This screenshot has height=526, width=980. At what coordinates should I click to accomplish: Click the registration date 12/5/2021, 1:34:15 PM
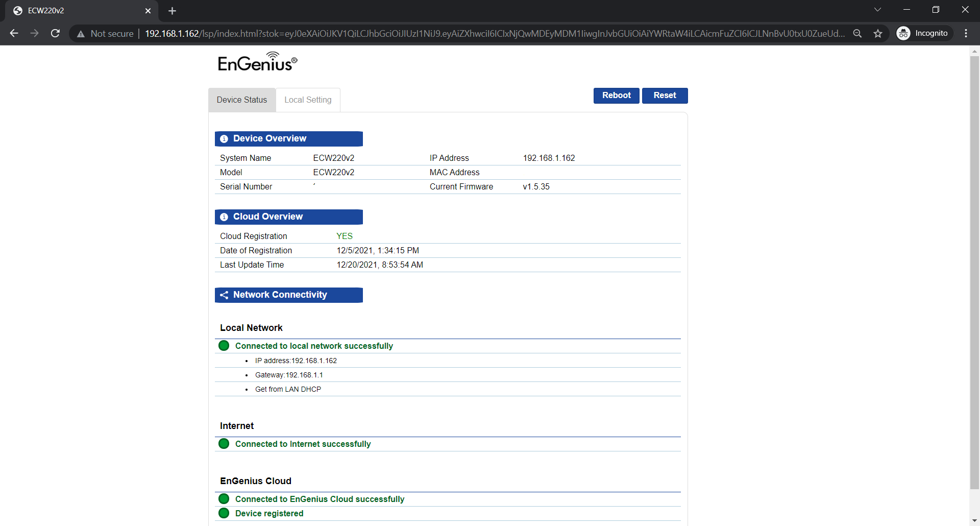378,251
